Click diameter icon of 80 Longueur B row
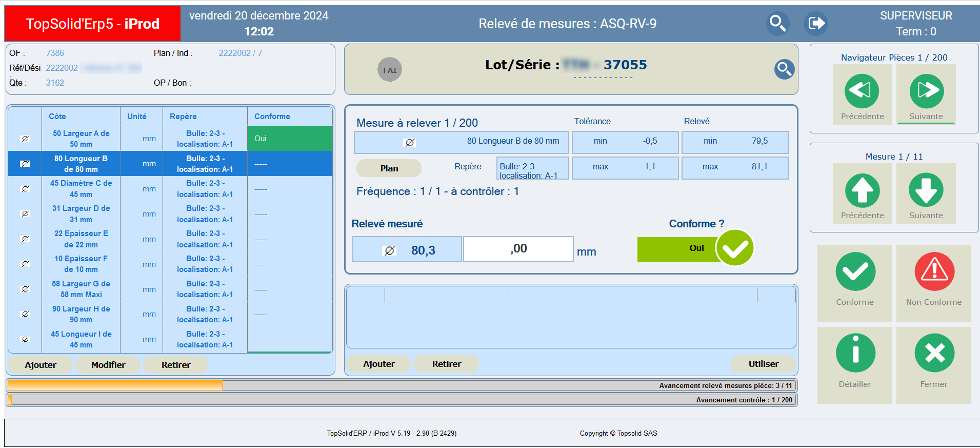 25,164
